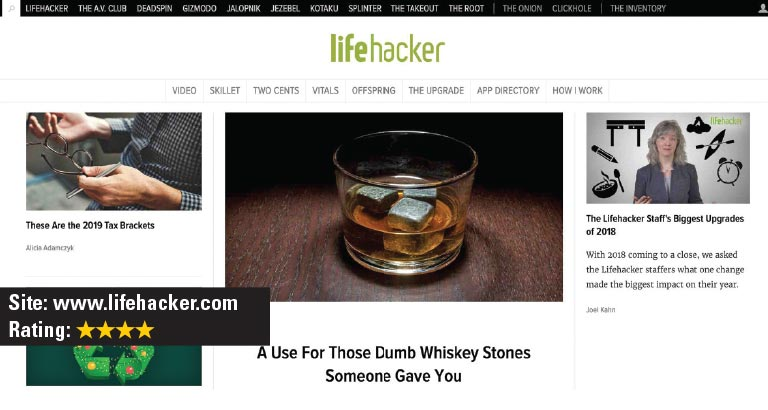
Task: Read These Are the 2019 Tax Brackets
Action: pos(90,225)
